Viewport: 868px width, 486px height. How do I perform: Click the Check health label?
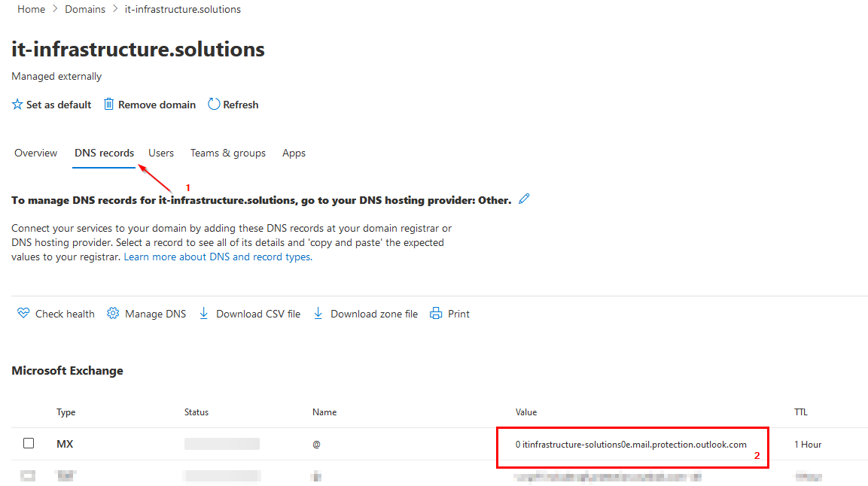[x=65, y=314]
